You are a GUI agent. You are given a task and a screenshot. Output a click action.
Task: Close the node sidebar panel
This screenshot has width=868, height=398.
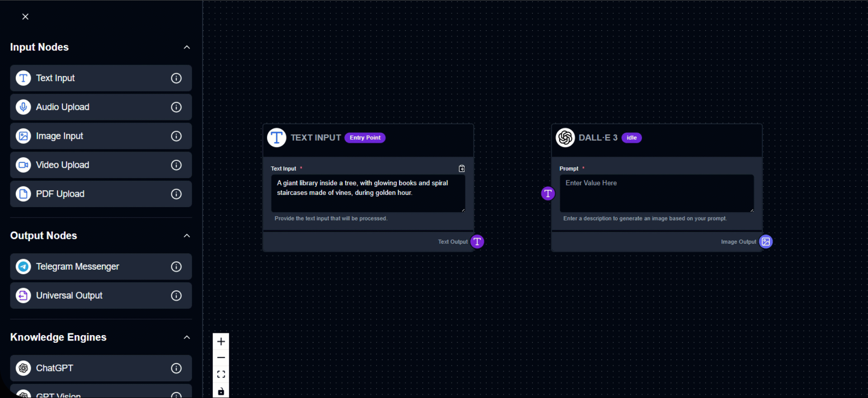[x=25, y=17]
